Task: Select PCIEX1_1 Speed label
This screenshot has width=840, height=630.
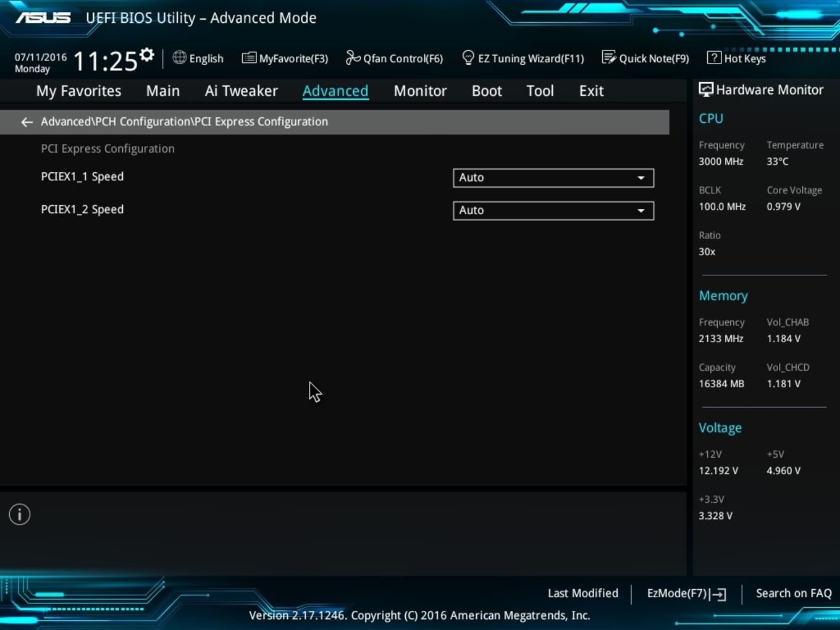Action: [82, 177]
